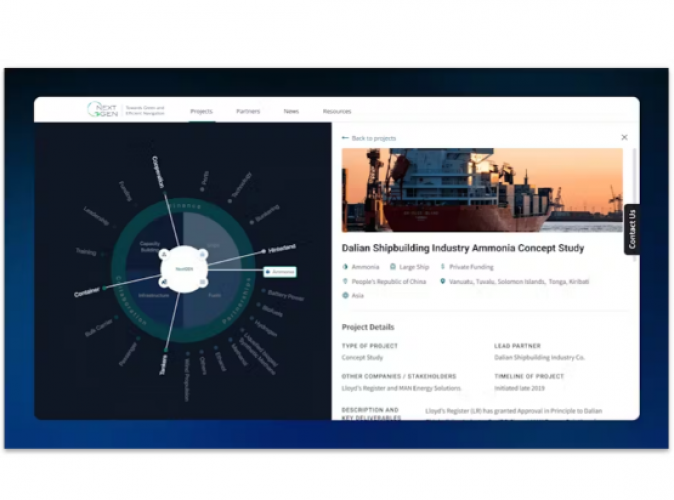Click the Asia region text
This screenshot has width=674, height=500.
point(358,295)
